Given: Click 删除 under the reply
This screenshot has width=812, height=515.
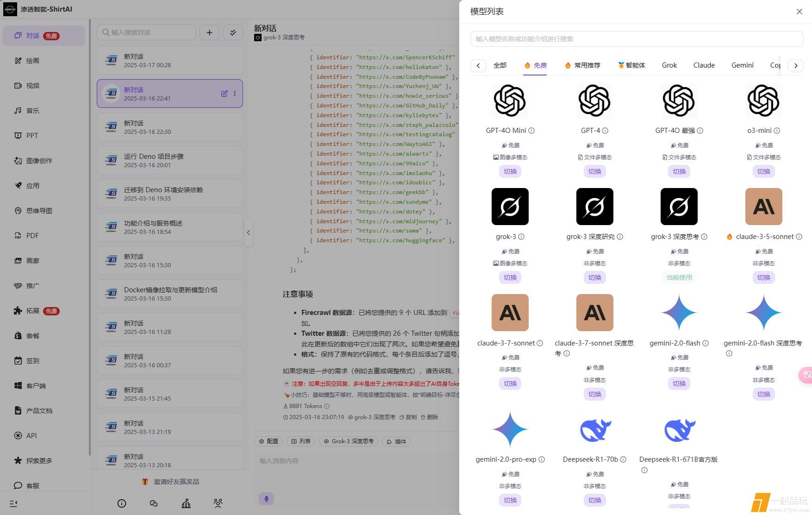Looking at the screenshot, I should tap(429, 417).
